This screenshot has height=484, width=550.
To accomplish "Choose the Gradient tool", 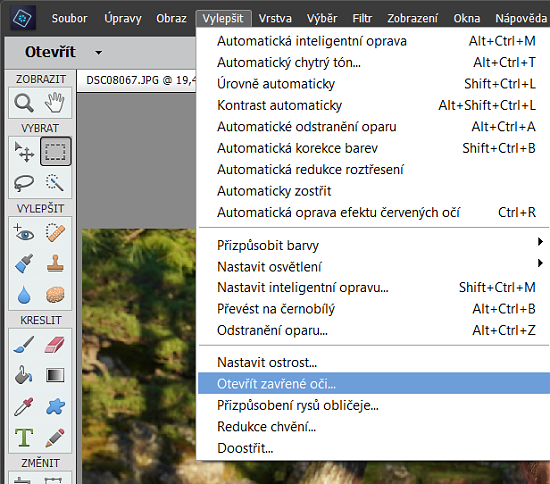I will point(55,375).
